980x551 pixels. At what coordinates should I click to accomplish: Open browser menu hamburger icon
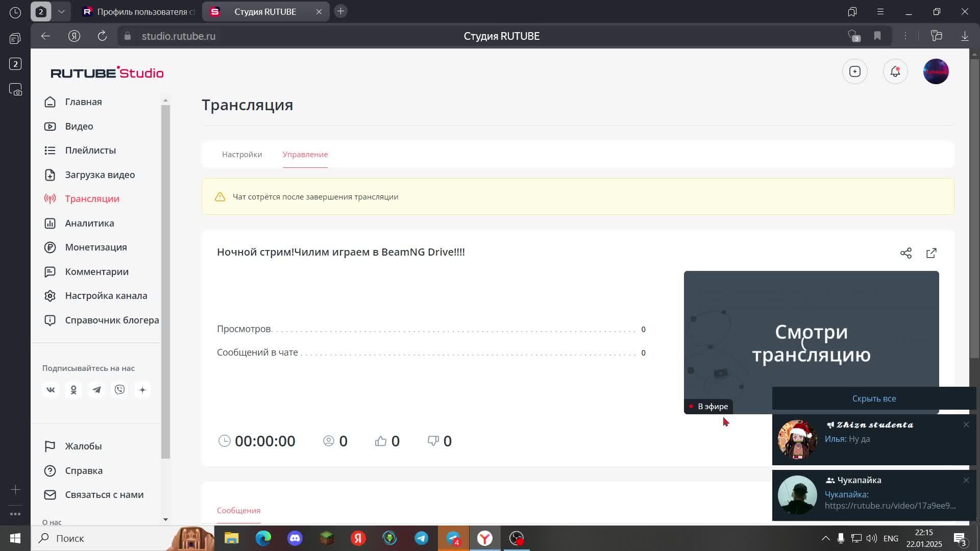pyautogui.click(x=880, y=12)
